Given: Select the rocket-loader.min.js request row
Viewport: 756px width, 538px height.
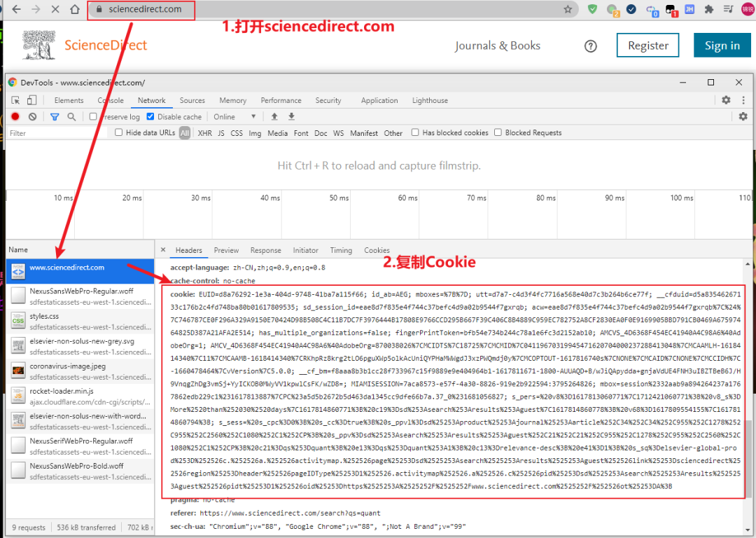Looking at the screenshot, I should coord(80,396).
